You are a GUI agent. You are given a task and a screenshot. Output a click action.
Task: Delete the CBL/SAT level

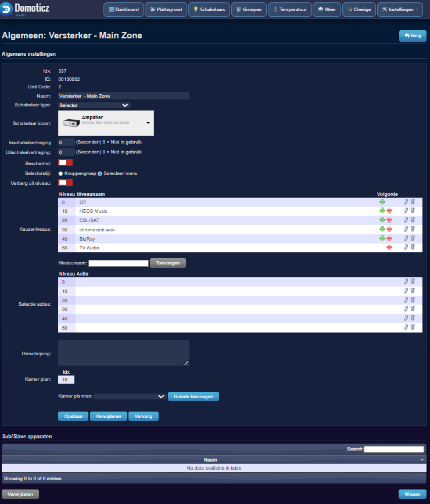413,220
